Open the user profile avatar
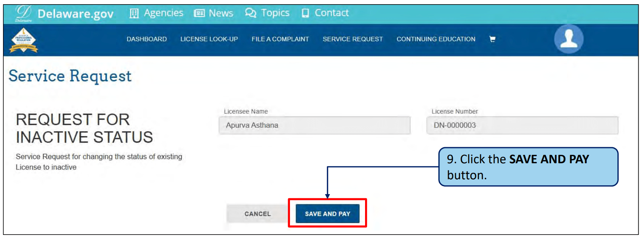The image size is (644, 238). 569,39
